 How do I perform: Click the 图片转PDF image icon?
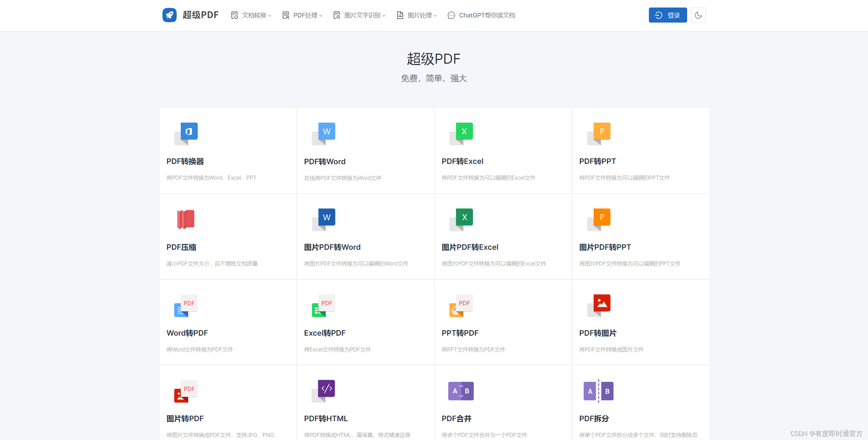(186, 391)
